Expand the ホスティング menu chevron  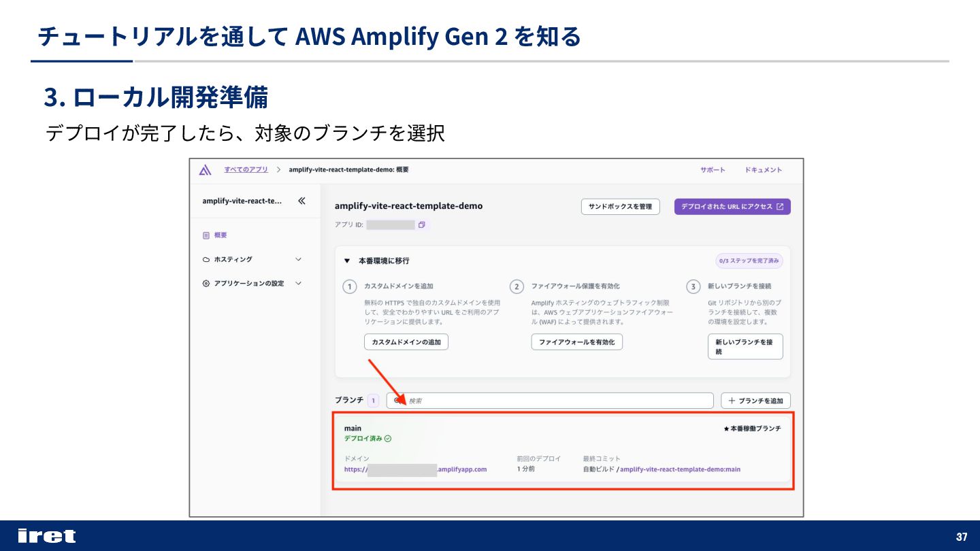click(298, 259)
